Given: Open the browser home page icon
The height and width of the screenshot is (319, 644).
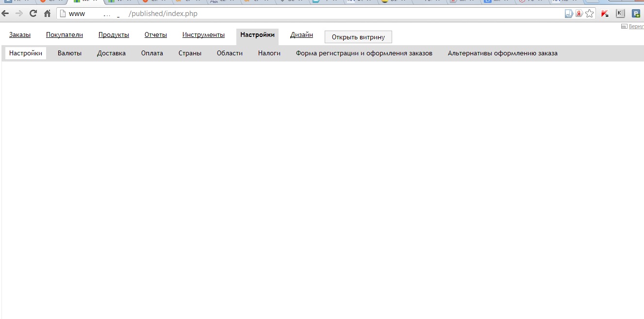Looking at the screenshot, I should [47, 14].
